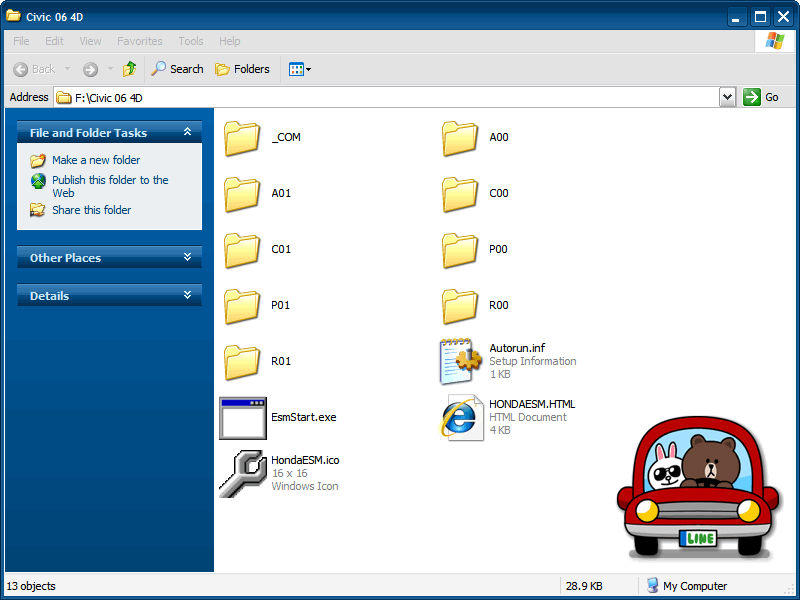
Task: Select the R00 folder icon
Action: 460,306
